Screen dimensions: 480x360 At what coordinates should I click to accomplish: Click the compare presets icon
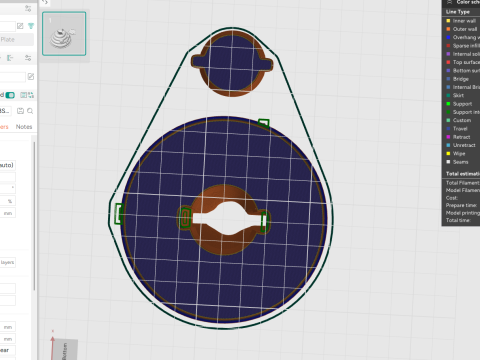[23, 95]
